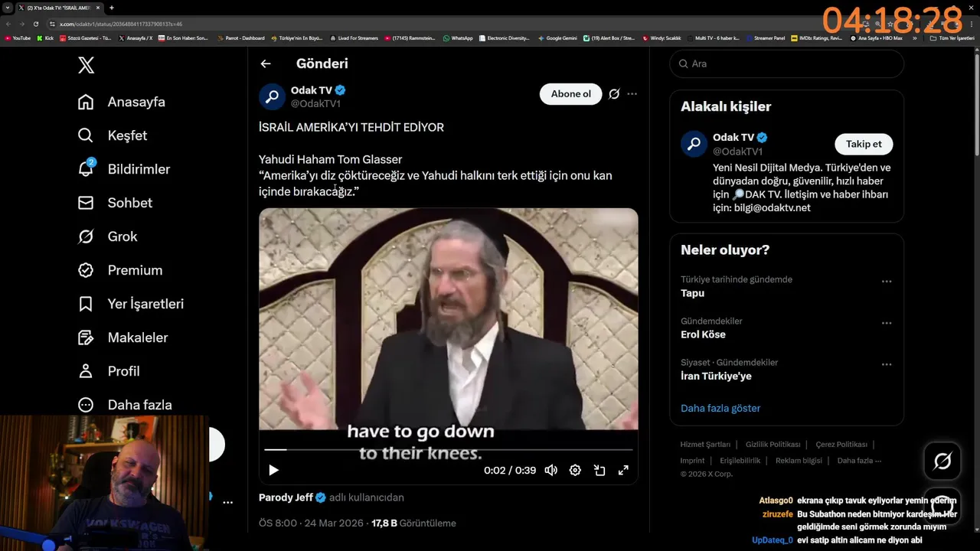The width and height of the screenshot is (980, 551).
Task: Open tab search dropdown arrow
Action: point(8,8)
